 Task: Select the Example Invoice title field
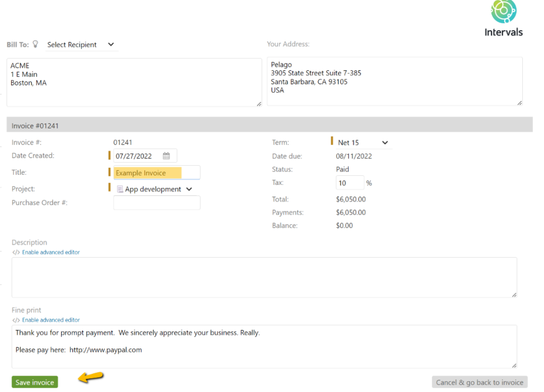click(156, 172)
